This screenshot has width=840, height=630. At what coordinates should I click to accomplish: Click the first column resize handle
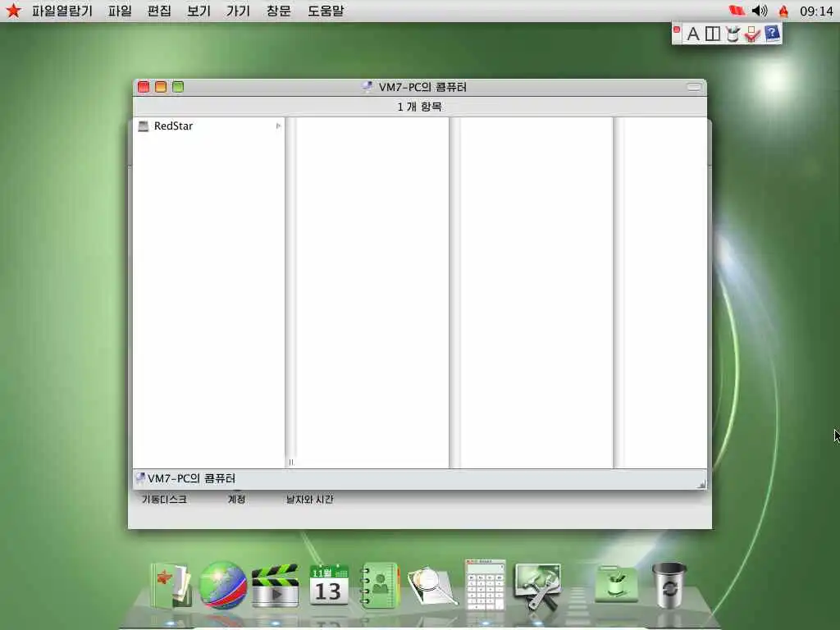click(x=291, y=462)
